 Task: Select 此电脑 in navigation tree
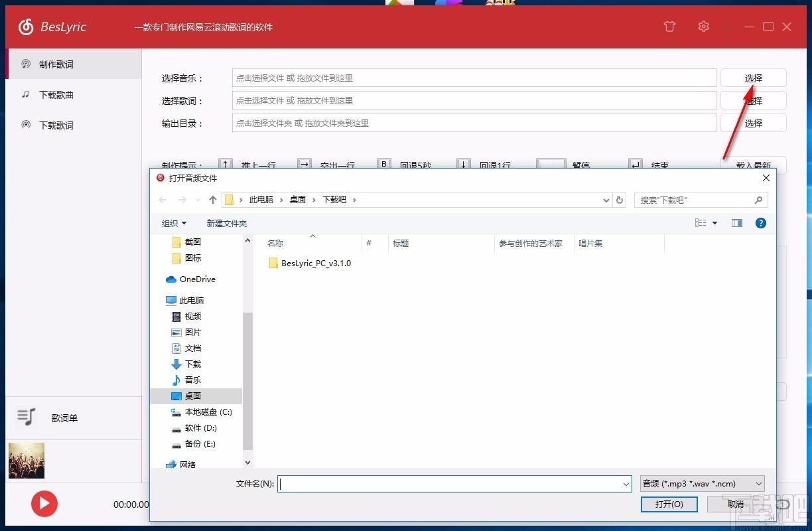pyautogui.click(x=192, y=301)
